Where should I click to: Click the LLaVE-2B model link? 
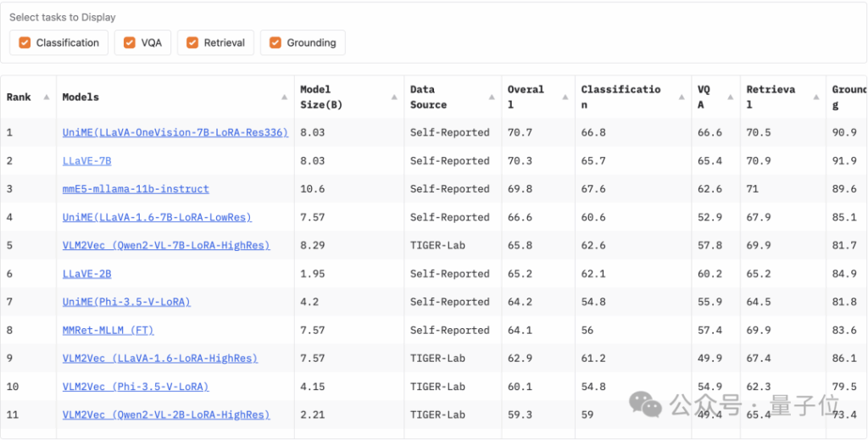click(x=86, y=274)
